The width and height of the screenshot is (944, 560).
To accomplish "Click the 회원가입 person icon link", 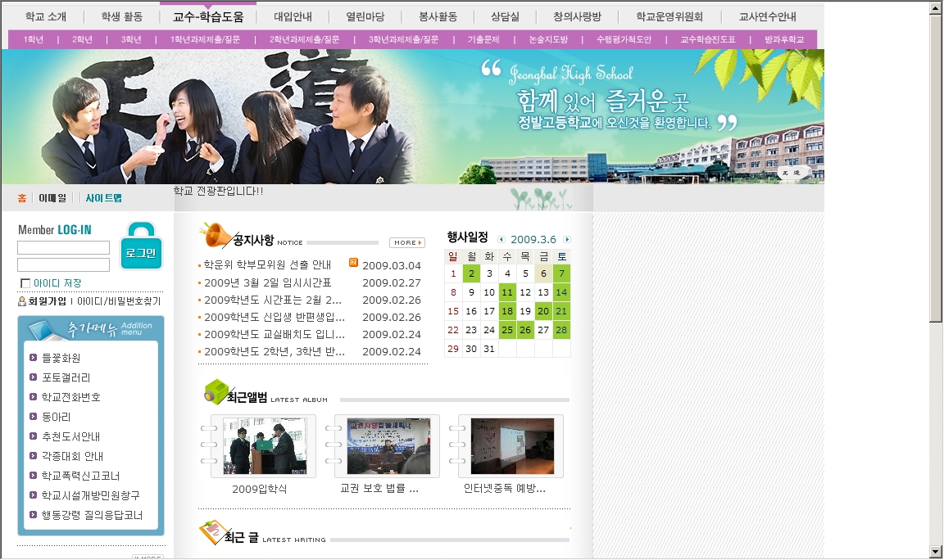I will point(22,301).
